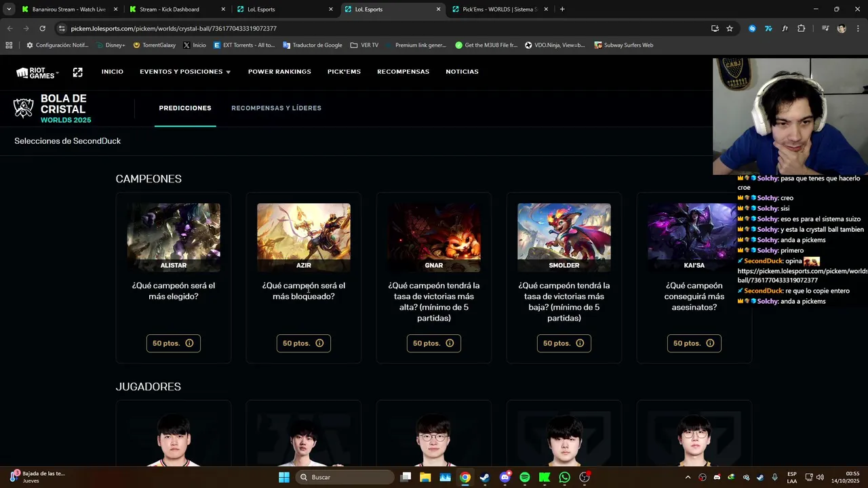
Task: Open Discord from the taskbar
Action: point(505,477)
